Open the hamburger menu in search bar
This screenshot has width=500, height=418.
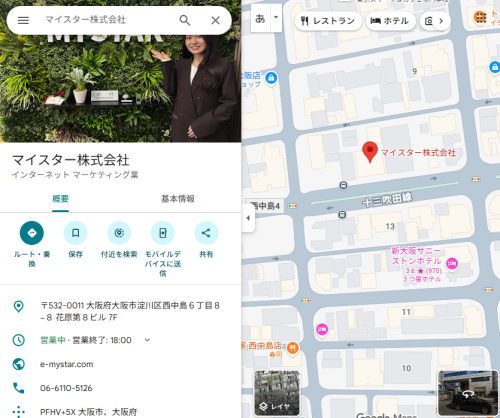point(23,20)
